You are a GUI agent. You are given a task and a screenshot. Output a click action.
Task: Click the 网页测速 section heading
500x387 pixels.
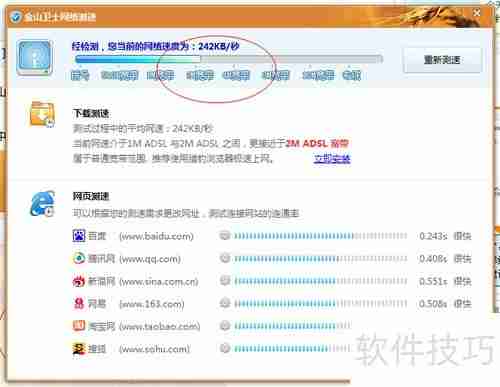(x=91, y=196)
